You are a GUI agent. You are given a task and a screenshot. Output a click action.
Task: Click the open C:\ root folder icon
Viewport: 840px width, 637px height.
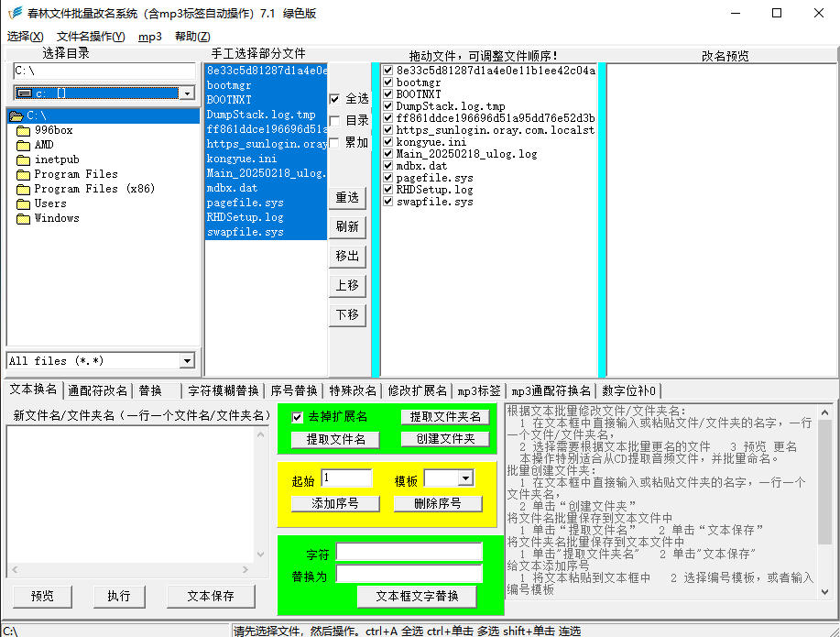(16, 115)
